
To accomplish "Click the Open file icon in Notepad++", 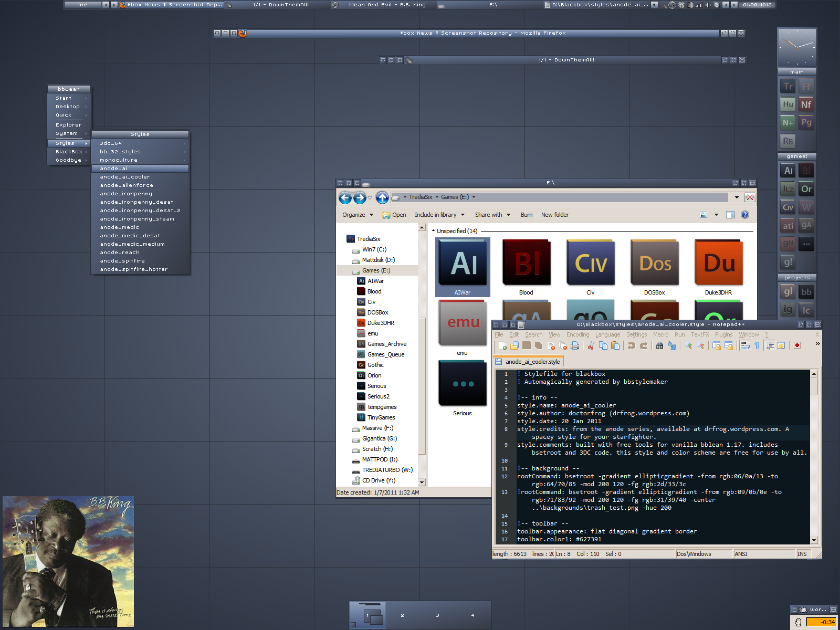I will click(514, 345).
